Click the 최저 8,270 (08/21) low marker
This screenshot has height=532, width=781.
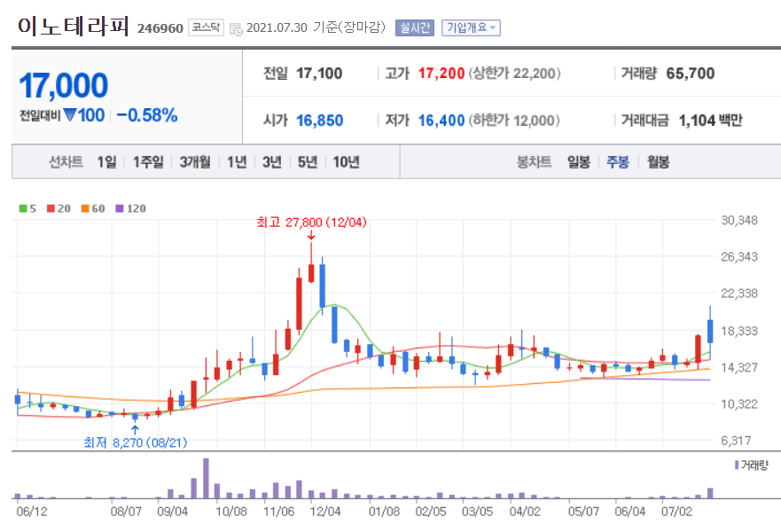coord(136,442)
